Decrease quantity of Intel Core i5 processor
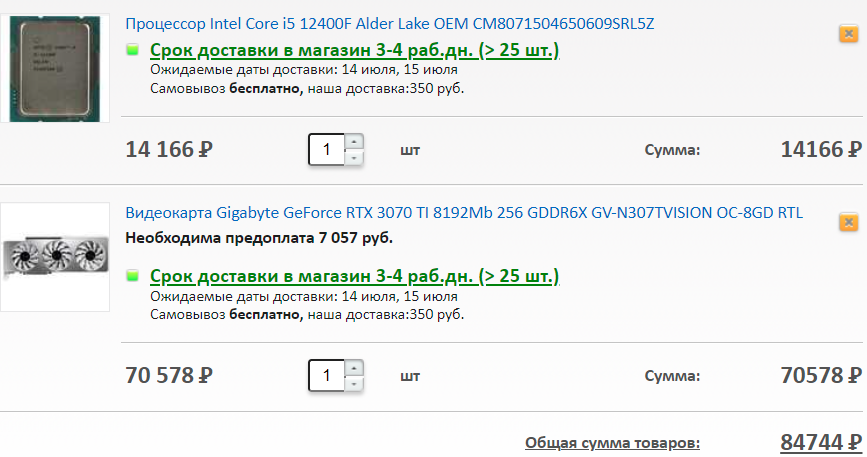The image size is (867, 457). pos(354,158)
